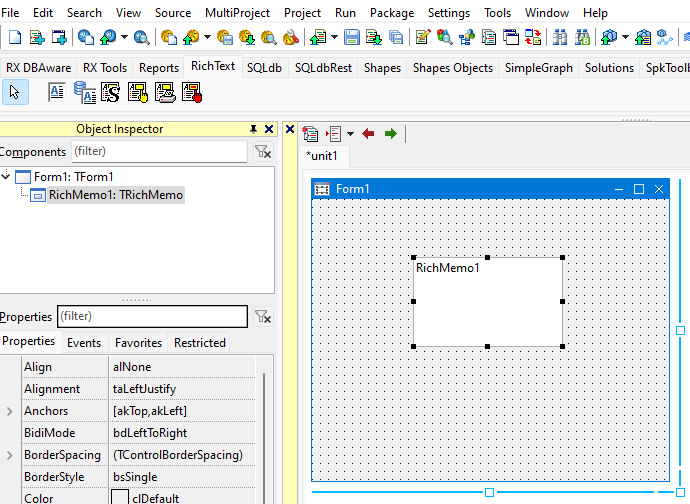The height and width of the screenshot is (504, 690).
Task: Toggle the Object Inspector pin icon
Action: 253,129
